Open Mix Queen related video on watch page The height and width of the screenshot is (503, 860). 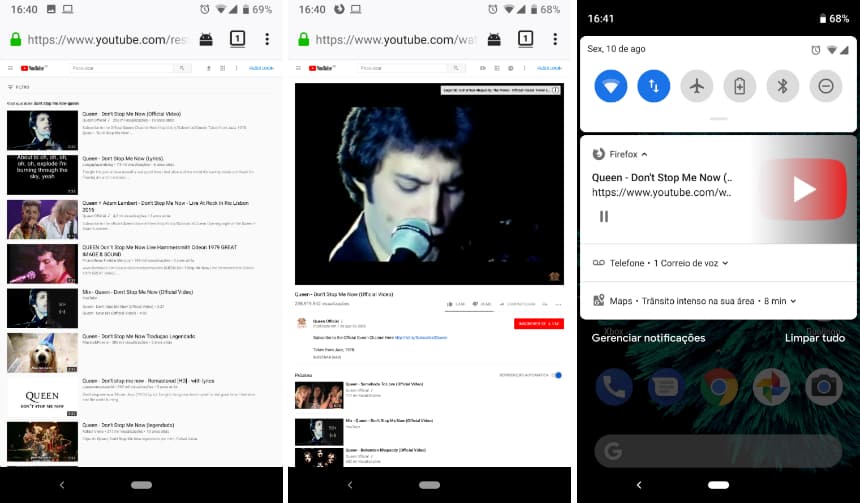coord(319,432)
